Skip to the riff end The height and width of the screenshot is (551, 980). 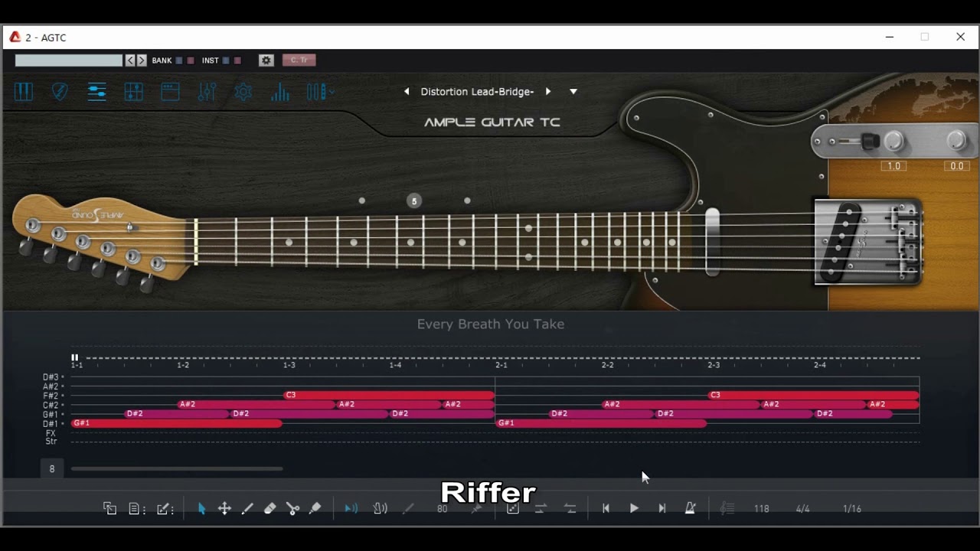coord(662,509)
